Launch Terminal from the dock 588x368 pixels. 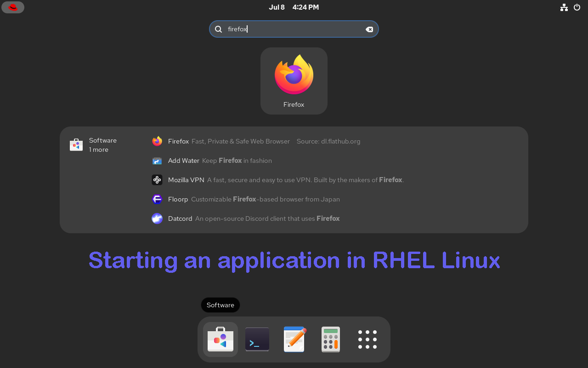click(257, 339)
